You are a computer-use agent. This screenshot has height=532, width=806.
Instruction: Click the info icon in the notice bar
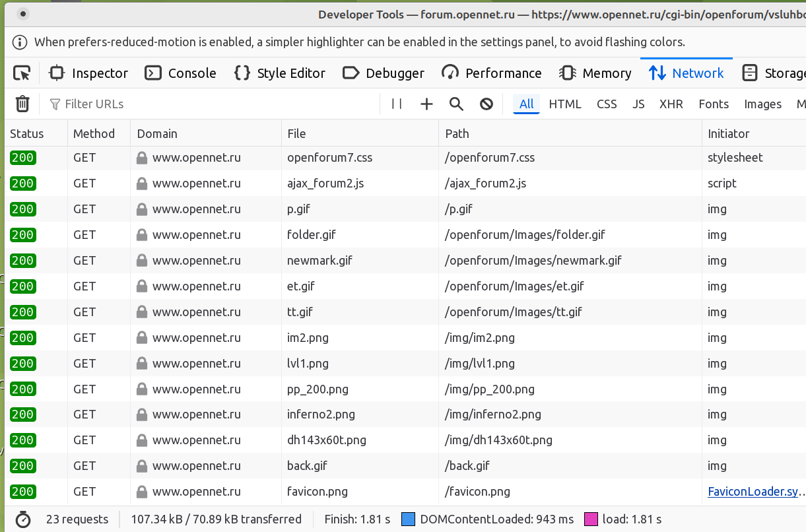pos(21,42)
